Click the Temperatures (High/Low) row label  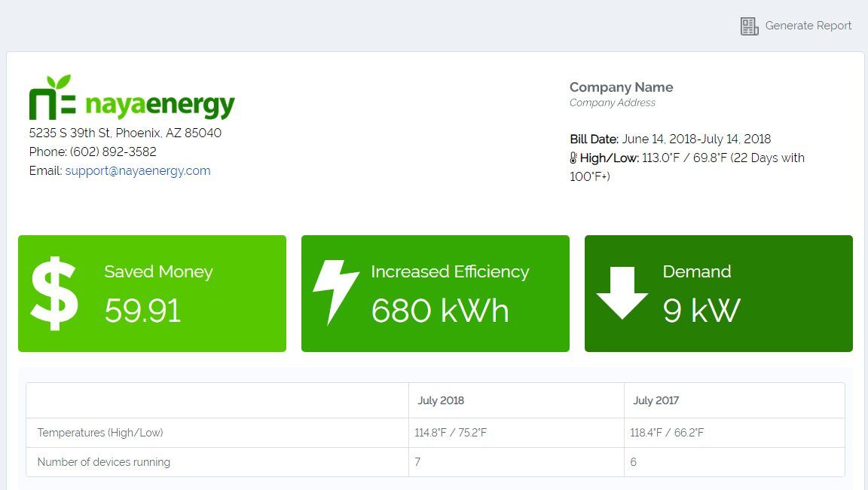(100, 433)
